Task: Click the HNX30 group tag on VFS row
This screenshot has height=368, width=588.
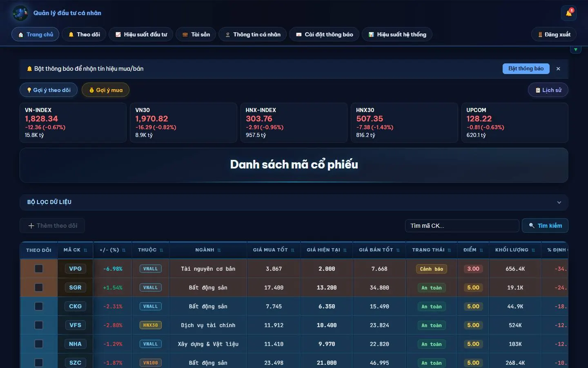Action: (151, 325)
